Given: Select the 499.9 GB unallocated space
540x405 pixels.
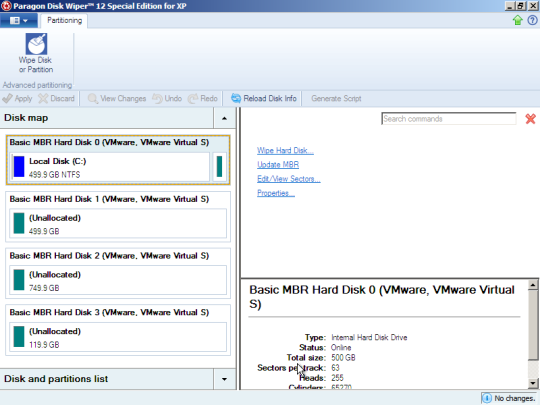Looking at the screenshot, I should click(x=118, y=224).
